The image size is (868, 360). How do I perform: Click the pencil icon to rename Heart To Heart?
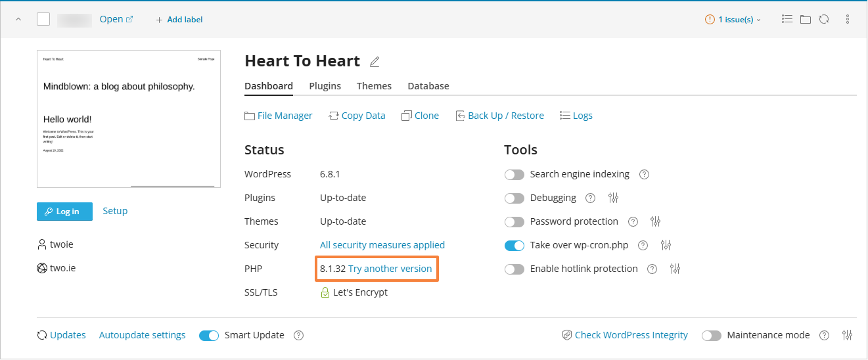pos(375,62)
